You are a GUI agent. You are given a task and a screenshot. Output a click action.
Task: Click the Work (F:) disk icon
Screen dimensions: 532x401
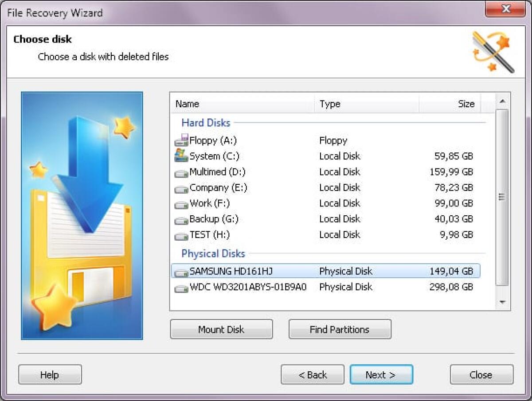tap(181, 203)
